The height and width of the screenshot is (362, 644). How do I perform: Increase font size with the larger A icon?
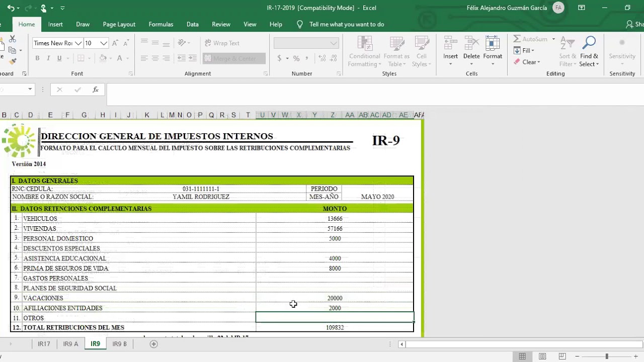click(115, 43)
